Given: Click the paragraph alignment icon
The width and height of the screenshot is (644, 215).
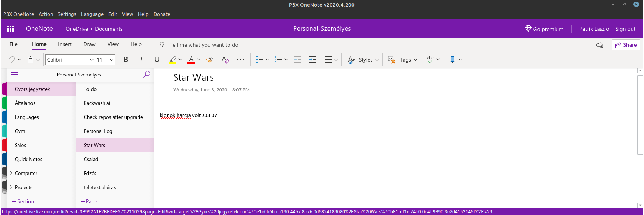Looking at the screenshot, I should coord(328,60).
